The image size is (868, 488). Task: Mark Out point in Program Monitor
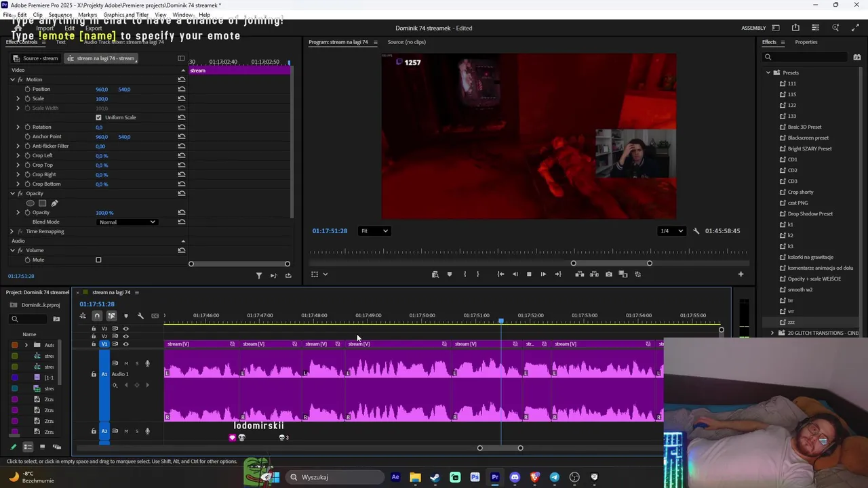[x=478, y=274]
